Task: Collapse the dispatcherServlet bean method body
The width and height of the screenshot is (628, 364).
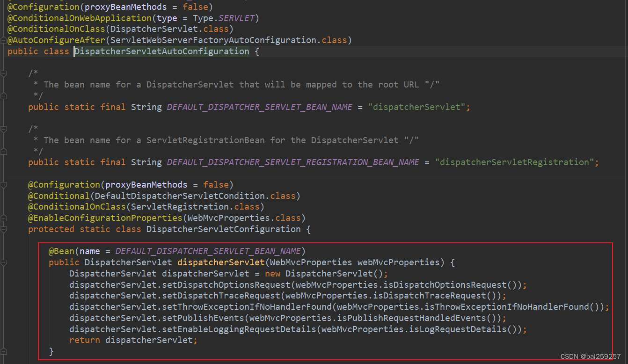Action: (x=4, y=262)
